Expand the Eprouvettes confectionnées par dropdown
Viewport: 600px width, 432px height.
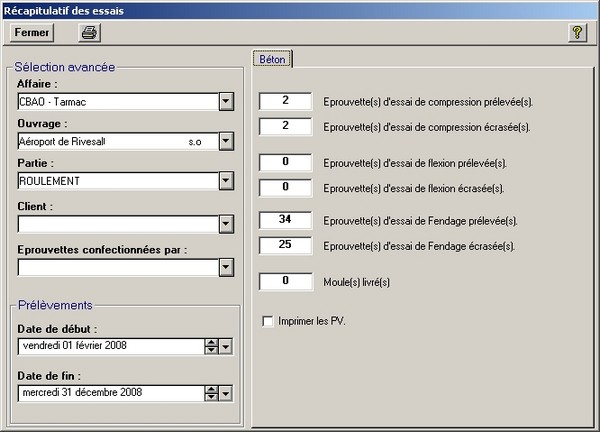pos(226,267)
